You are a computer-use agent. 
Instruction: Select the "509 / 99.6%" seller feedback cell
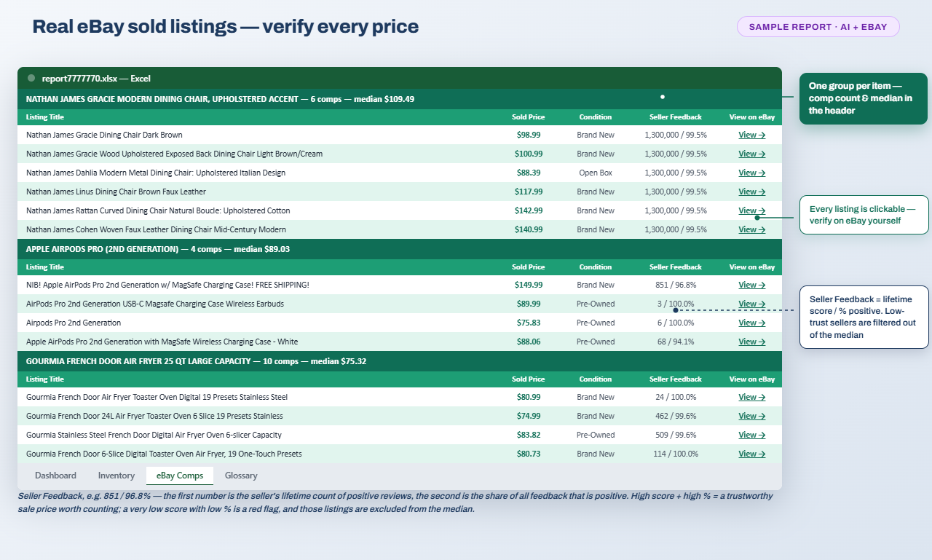676,435
